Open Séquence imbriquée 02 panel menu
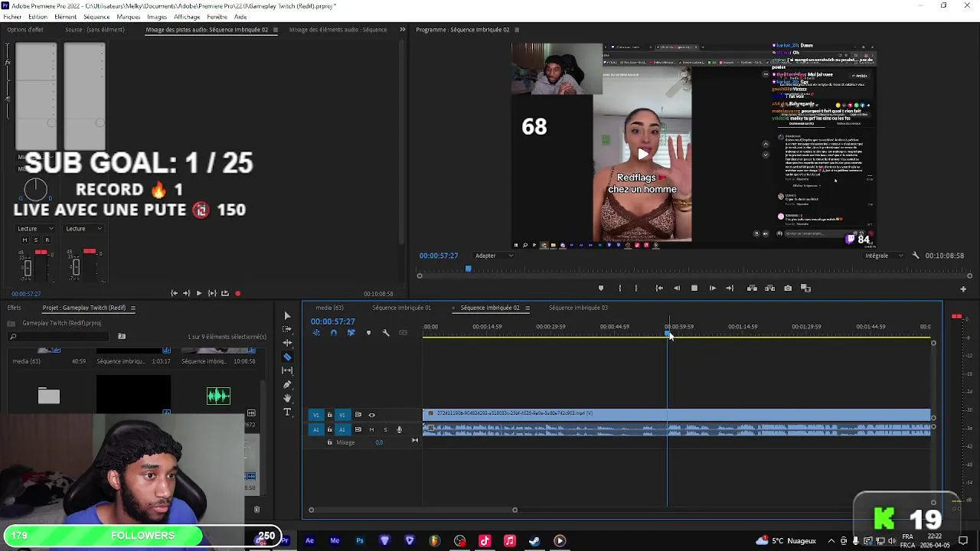980x551 pixels. 526,308
